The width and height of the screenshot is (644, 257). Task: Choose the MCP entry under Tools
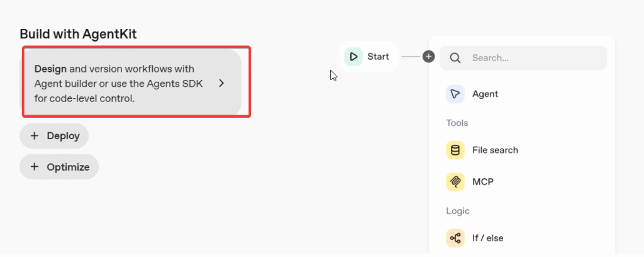(x=482, y=182)
